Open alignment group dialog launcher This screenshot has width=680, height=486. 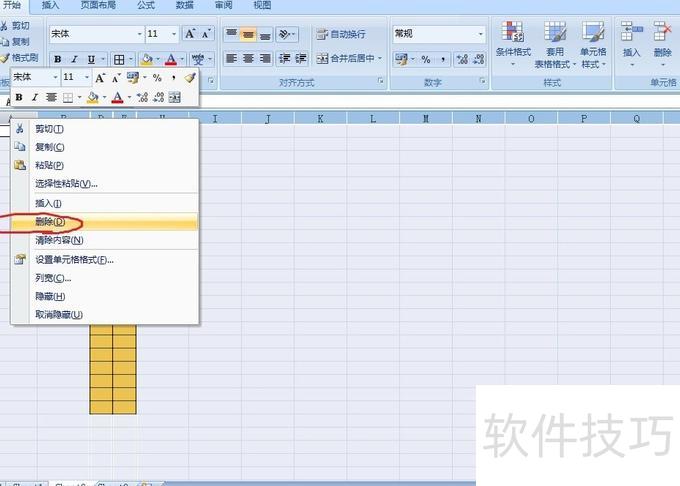point(380,81)
